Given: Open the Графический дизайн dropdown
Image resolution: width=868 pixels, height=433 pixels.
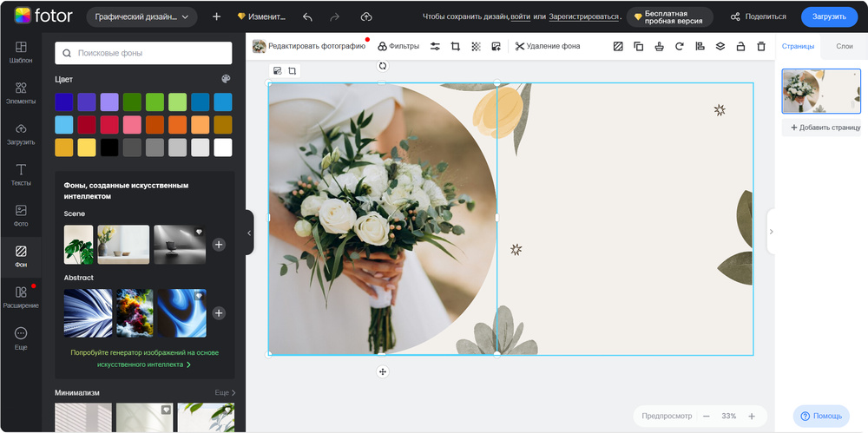Looking at the screenshot, I should pyautogui.click(x=141, y=16).
